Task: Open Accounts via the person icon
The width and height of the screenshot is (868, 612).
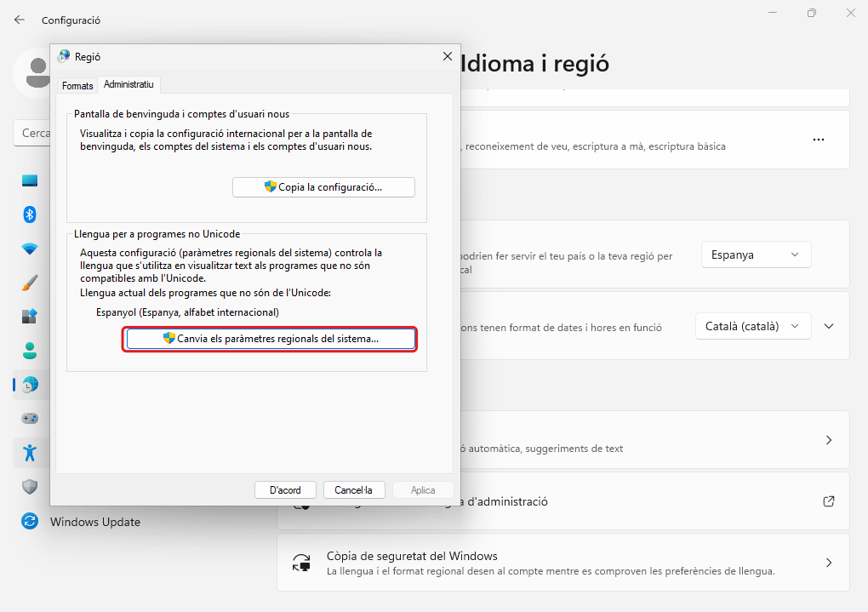Action: tap(30, 351)
